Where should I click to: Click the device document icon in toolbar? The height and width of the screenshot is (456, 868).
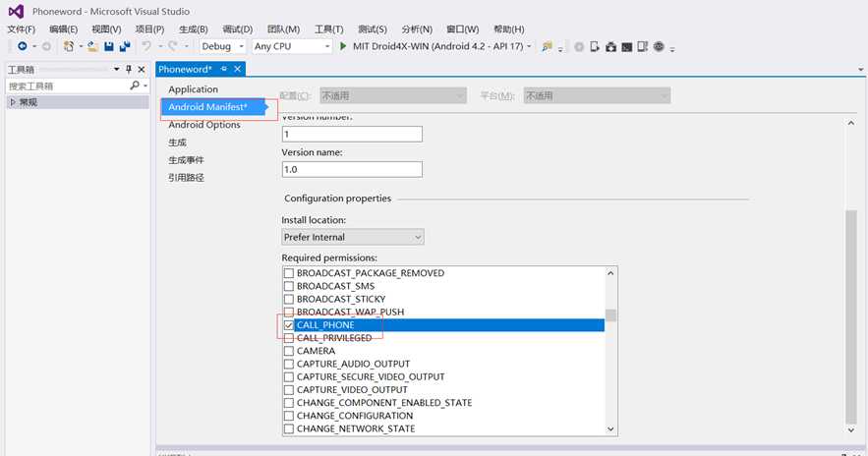point(595,46)
